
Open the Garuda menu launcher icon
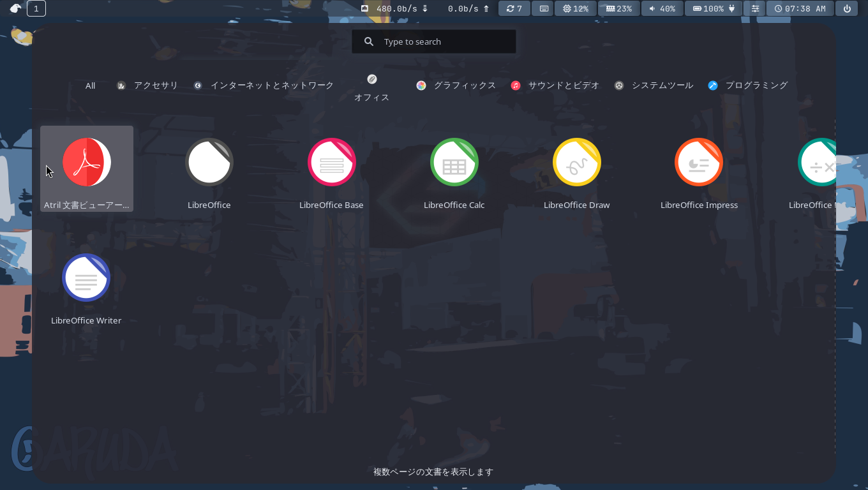(x=15, y=8)
